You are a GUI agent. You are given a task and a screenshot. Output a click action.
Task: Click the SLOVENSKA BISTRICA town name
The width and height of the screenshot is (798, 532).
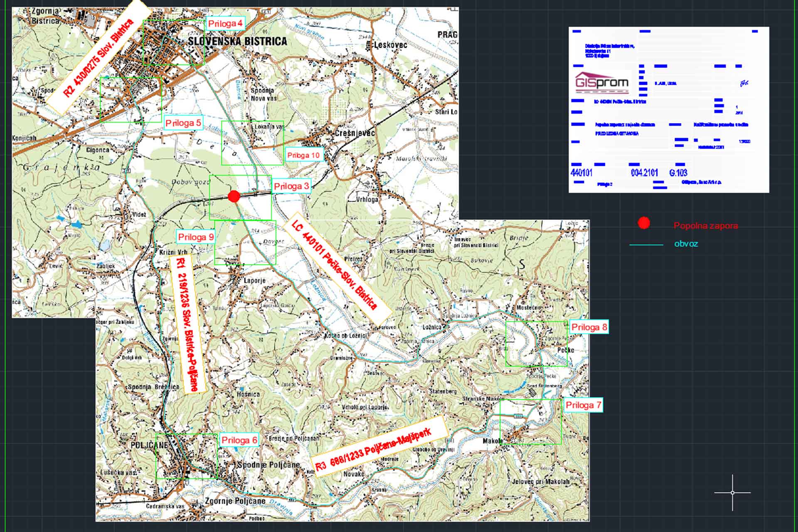pyautogui.click(x=237, y=41)
